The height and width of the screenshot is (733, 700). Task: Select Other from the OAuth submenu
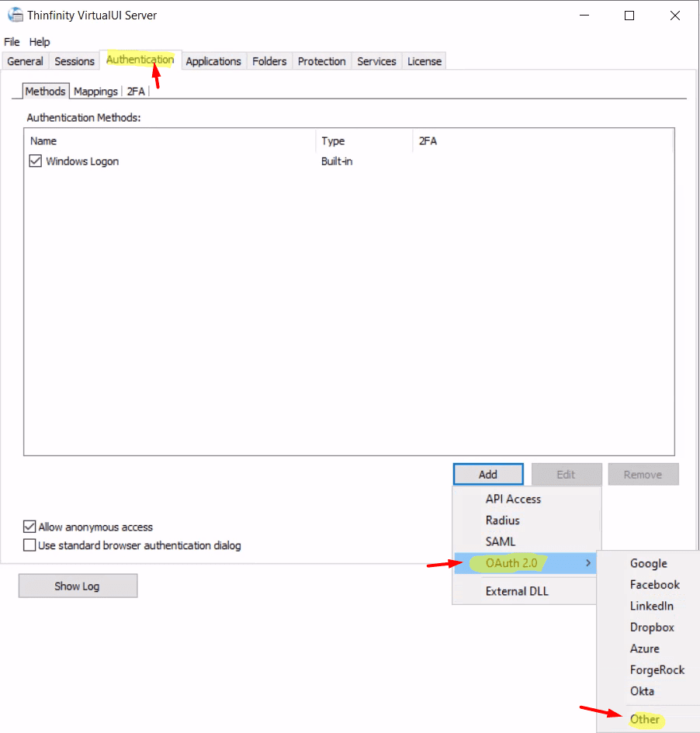pyautogui.click(x=645, y=719)
